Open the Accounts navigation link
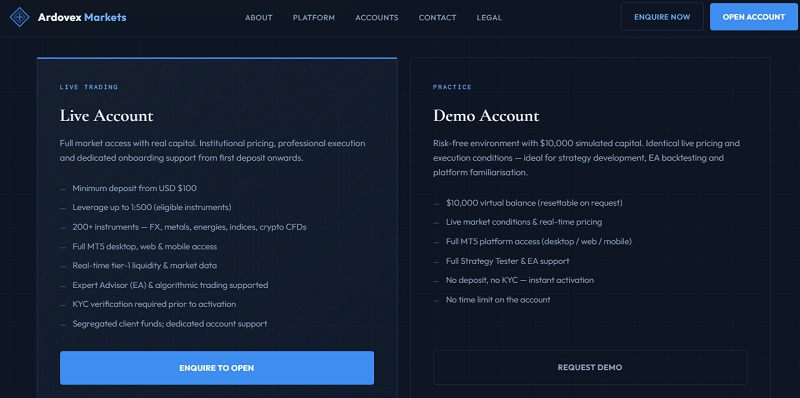This screenshot has height=398, width=800. click(x=377, y=17)
